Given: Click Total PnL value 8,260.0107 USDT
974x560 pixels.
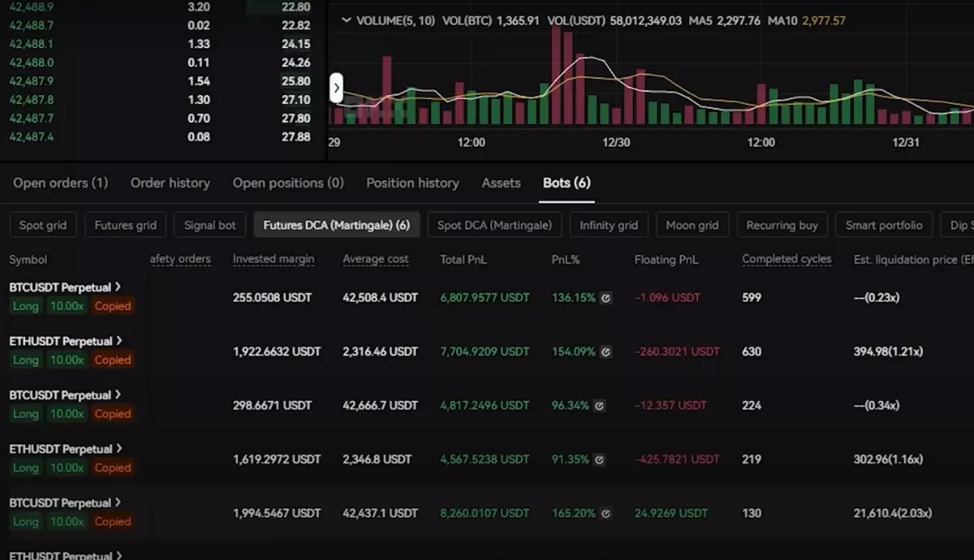Looking at the screenshot, I should point(485,513).
